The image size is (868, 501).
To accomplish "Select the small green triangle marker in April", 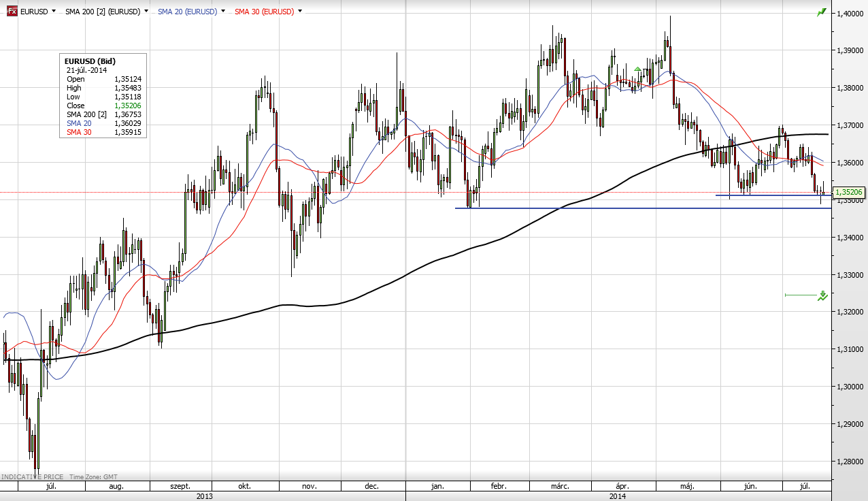I will tap(637, 69).
